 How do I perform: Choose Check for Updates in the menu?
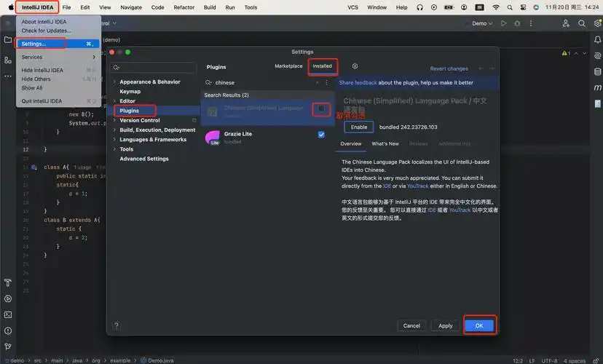47,31
